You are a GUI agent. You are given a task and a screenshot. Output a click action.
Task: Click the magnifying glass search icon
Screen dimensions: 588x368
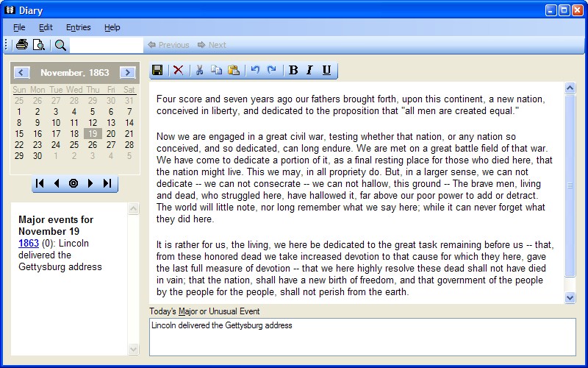60,45
